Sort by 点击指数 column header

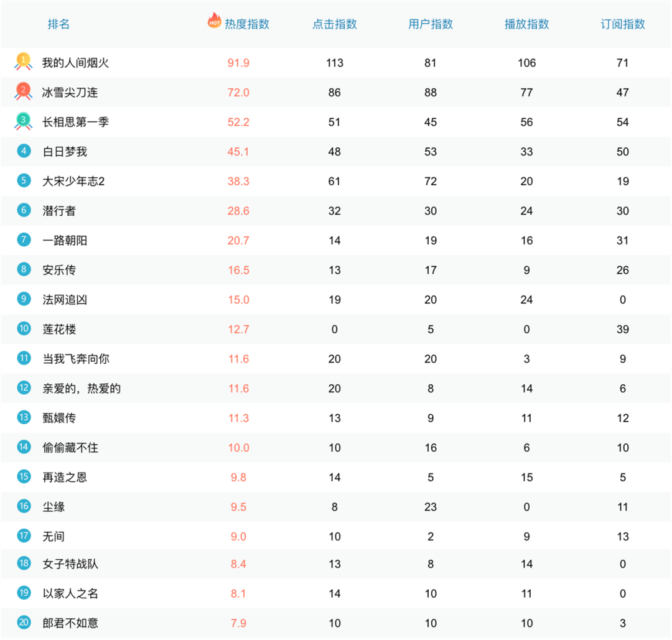click(334, 24)
